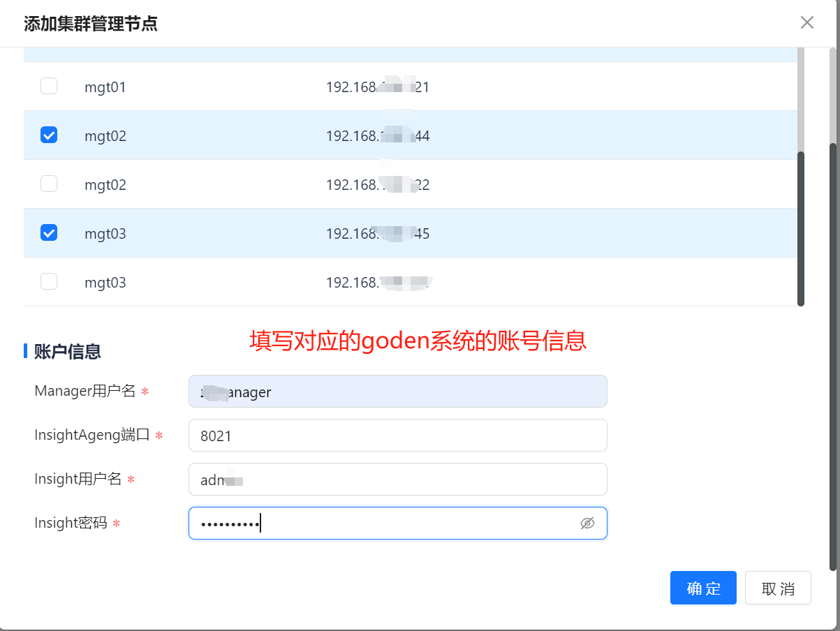Cancel with the 取消 button
840x631 pixels.
click(x=778, y=588)
